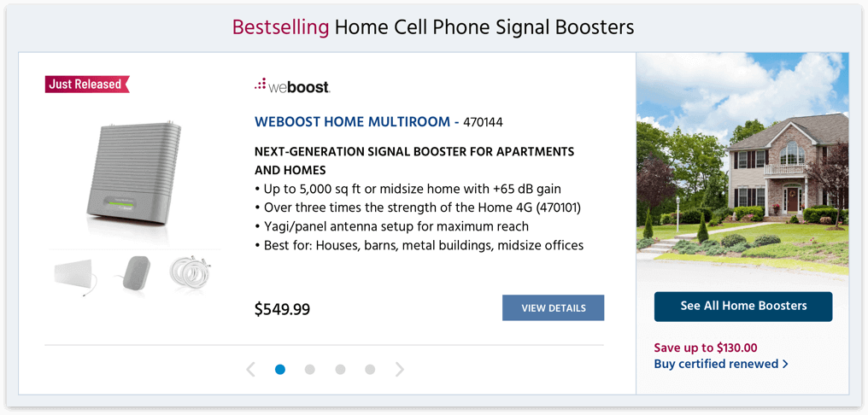Switch to the third carousel dot
Screen dimensions: 868x415
(340, 370)
